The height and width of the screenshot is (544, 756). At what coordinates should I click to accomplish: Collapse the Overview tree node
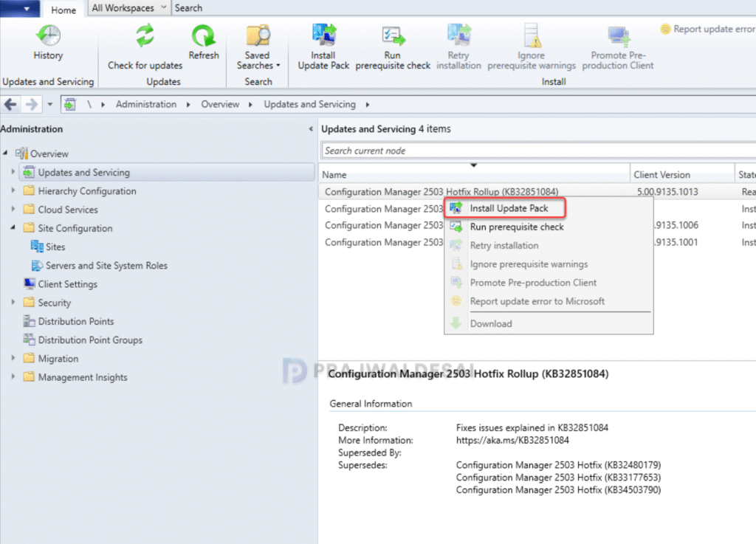[x=5, y=153]
